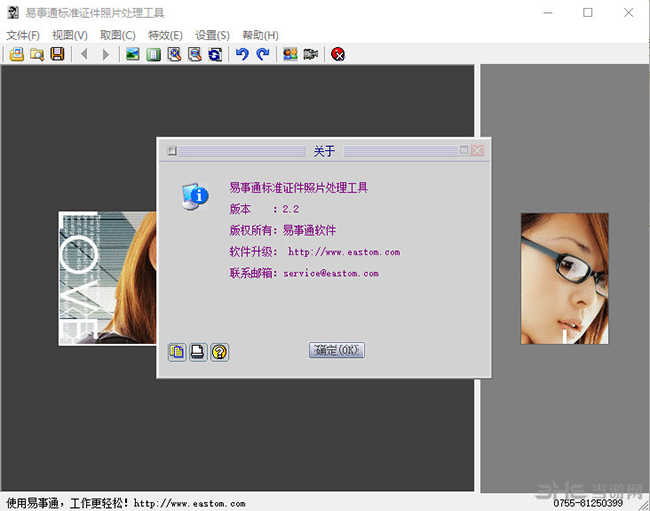Open the 特效(E) menu
Viewport: 650px width, 511px height.
click(x=165, y=35)
